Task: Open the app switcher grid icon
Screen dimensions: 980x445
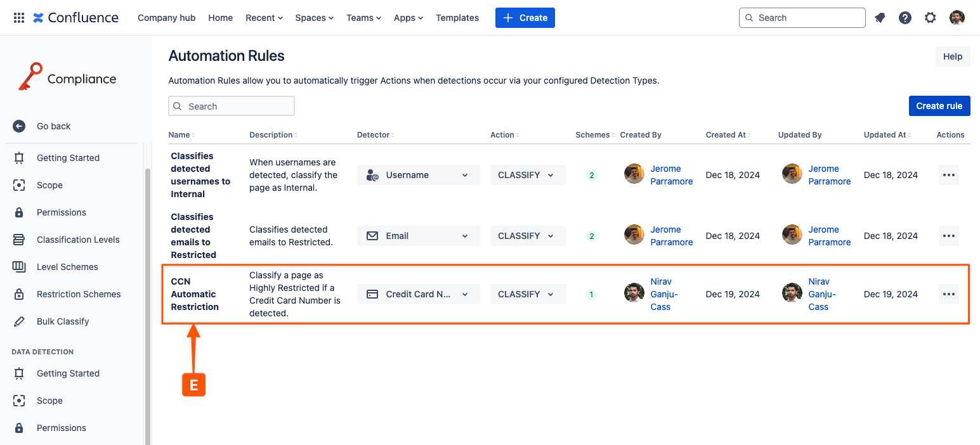Action: [x=19, y=18]
